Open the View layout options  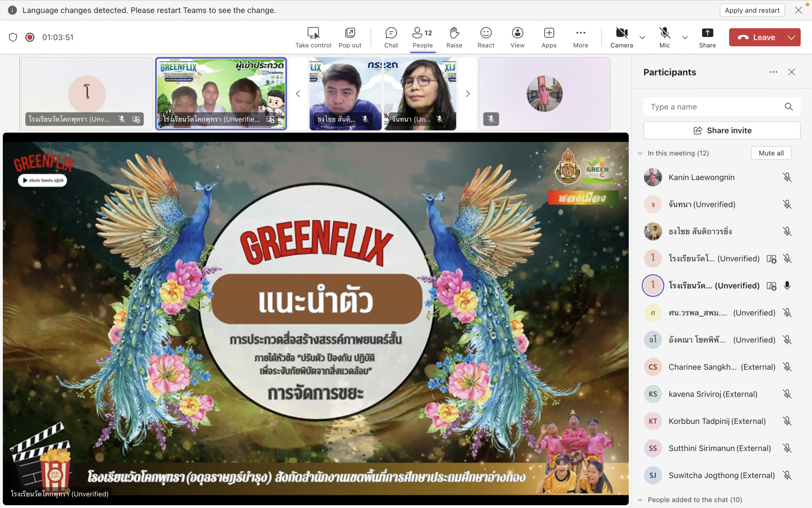coord(517,37)
